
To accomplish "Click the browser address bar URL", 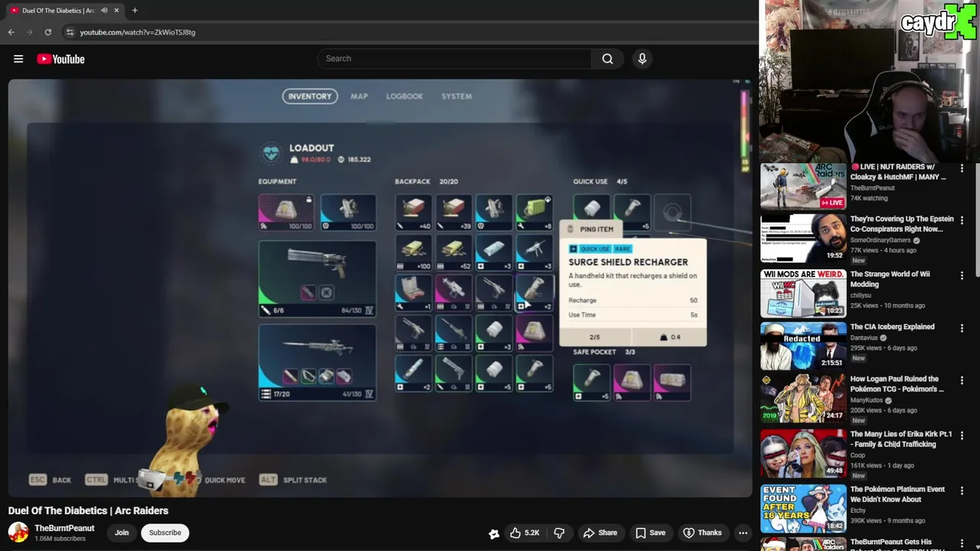I will click(138, 32).
